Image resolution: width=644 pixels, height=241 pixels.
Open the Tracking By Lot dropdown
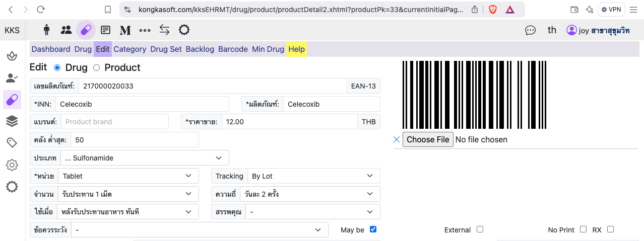click(x=314, y=176)
